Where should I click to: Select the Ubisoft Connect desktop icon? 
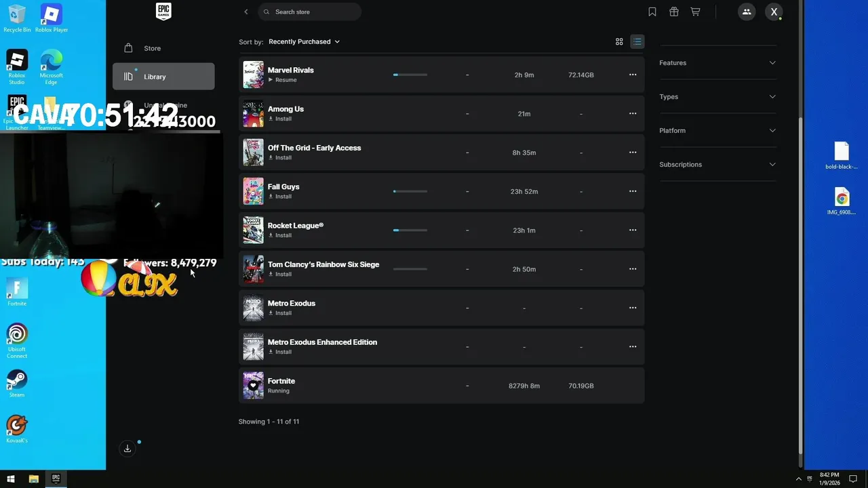pos(17,341)
